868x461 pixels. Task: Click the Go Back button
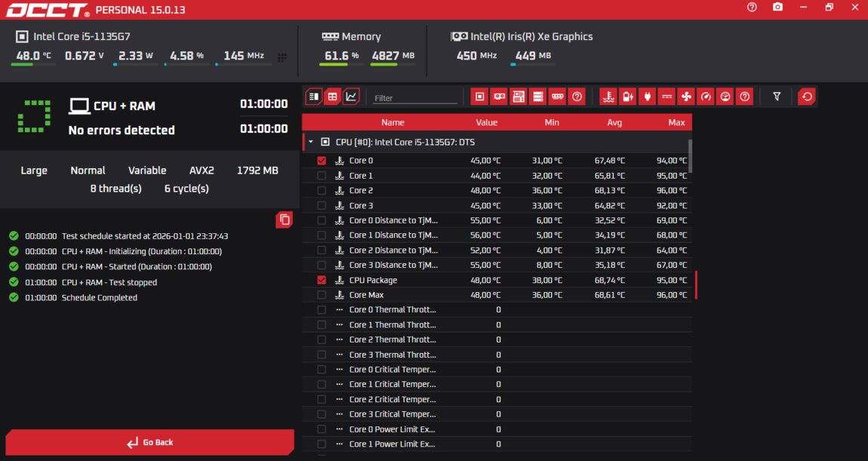tap(149, 442)
